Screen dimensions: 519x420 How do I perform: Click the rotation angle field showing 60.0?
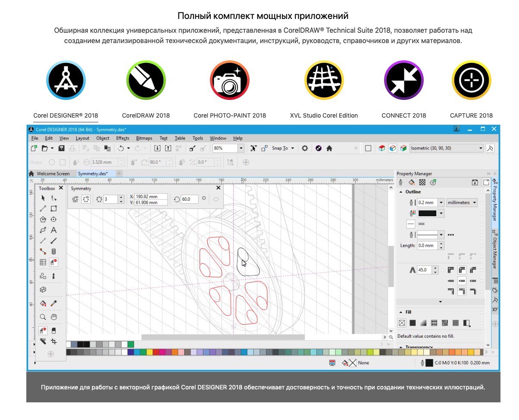tap(190, 199)
